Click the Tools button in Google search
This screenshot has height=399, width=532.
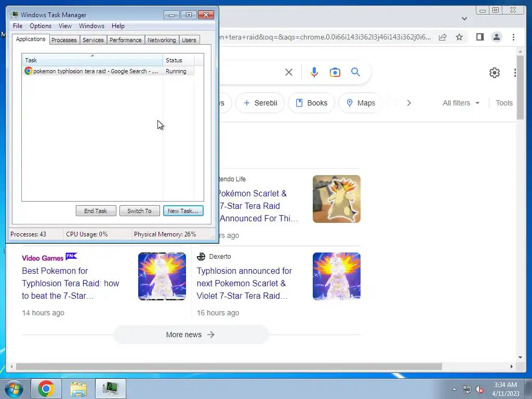click(x=504, y=103)
